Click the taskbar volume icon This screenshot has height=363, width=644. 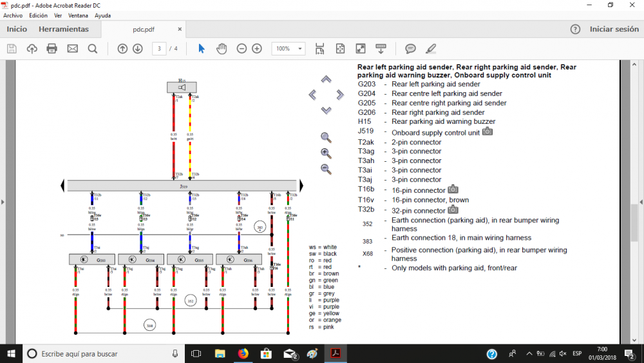point(563,353)
